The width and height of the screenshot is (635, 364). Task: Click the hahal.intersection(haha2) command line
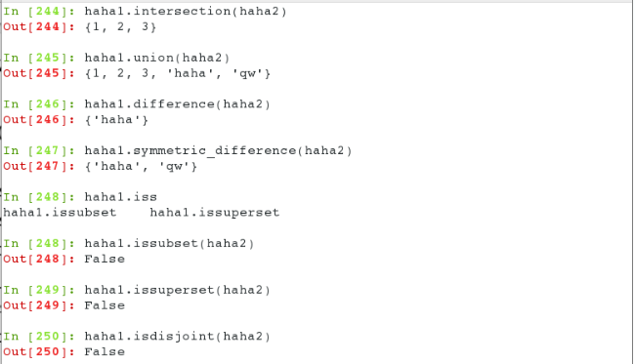pos(186,11)
